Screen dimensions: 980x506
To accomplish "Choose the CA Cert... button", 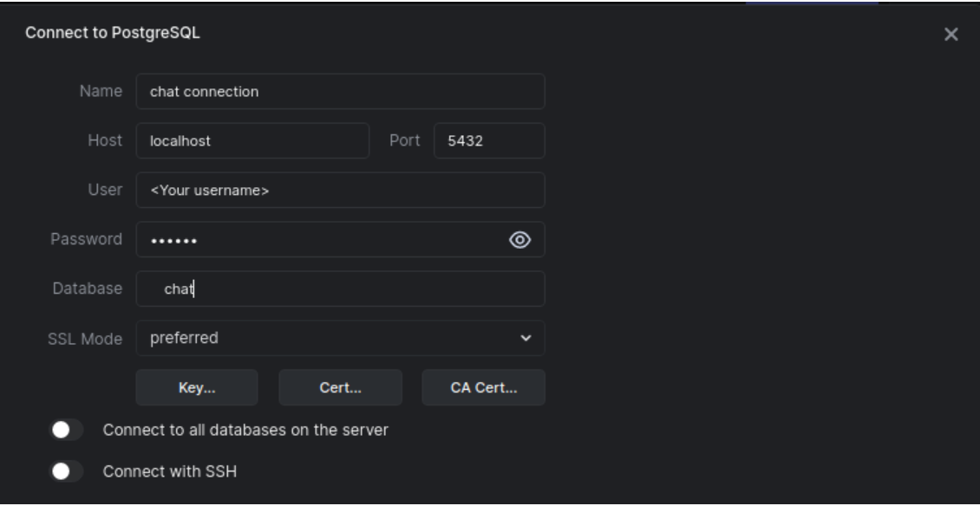I will click(x=483, y=388).
